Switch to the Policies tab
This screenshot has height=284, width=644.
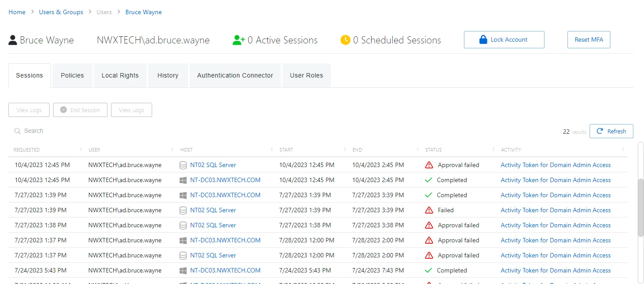[x=72, y=75]
